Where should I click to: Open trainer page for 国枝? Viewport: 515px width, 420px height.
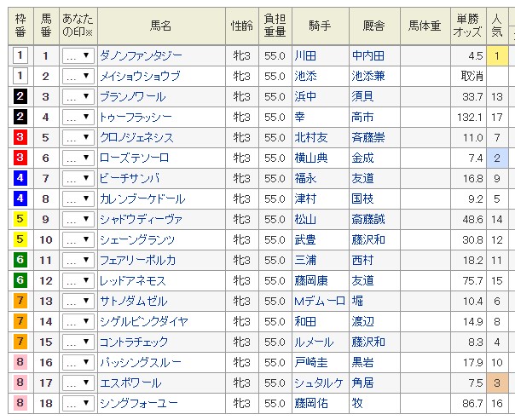pyautogui.click(x=362, y=198)
